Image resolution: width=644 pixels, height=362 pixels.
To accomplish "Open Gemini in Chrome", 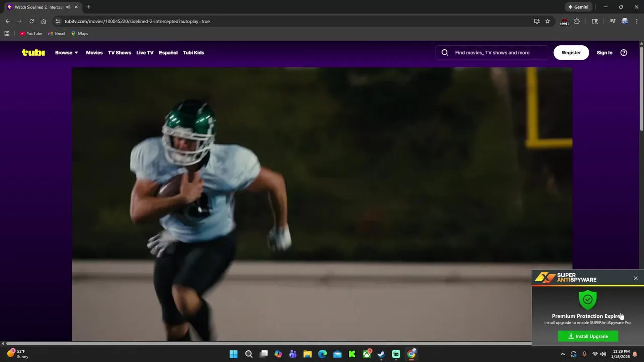I will (x=578, y=7).
